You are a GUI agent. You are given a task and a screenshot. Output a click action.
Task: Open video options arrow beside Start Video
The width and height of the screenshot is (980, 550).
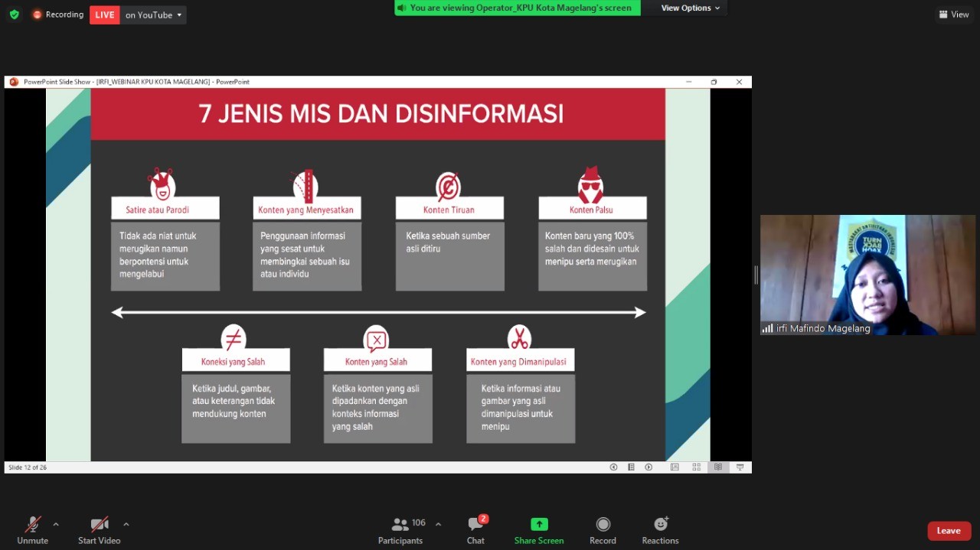point(126,525)
